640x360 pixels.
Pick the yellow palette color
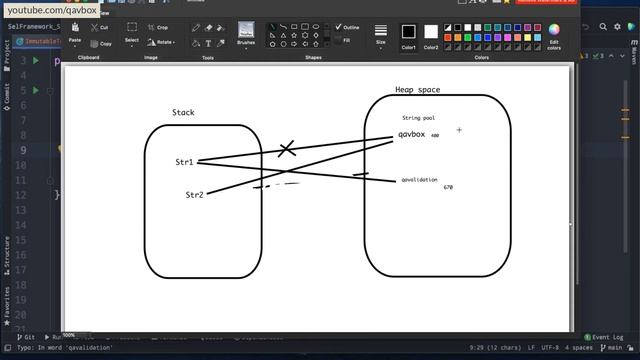[527, 38]
